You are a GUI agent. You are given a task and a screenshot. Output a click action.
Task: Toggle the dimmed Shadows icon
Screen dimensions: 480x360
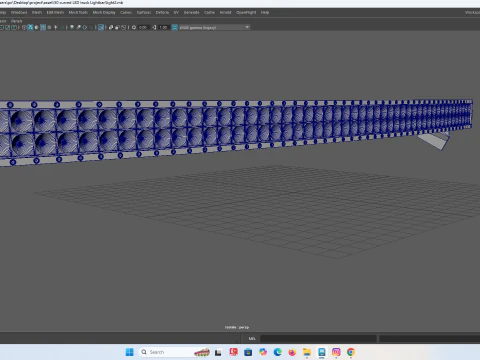point(62,27)
